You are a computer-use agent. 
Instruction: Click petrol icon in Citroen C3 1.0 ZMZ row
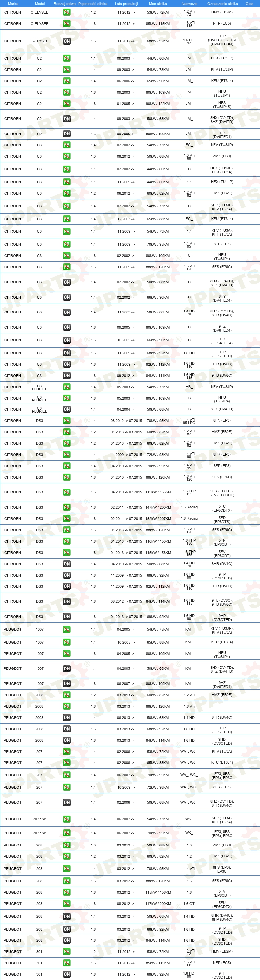point(66,156)
